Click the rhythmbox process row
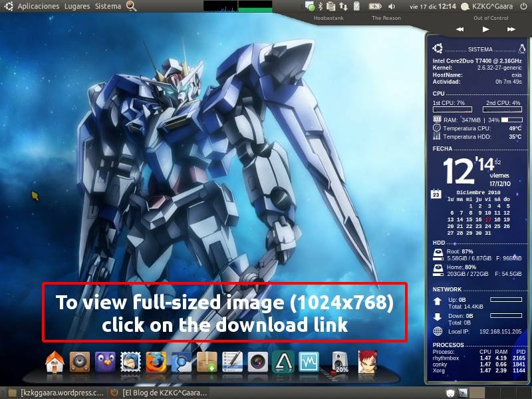The height and width of the screenshot is (399, 532). point(479,358)
